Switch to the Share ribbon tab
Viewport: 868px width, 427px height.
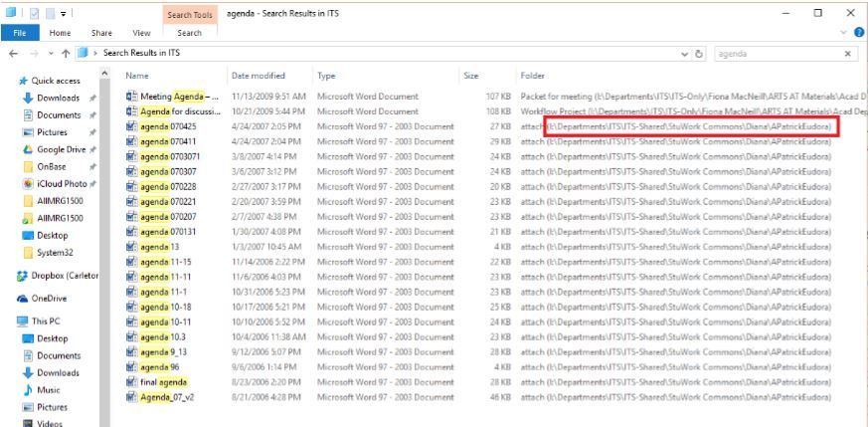tap(101, 33)
